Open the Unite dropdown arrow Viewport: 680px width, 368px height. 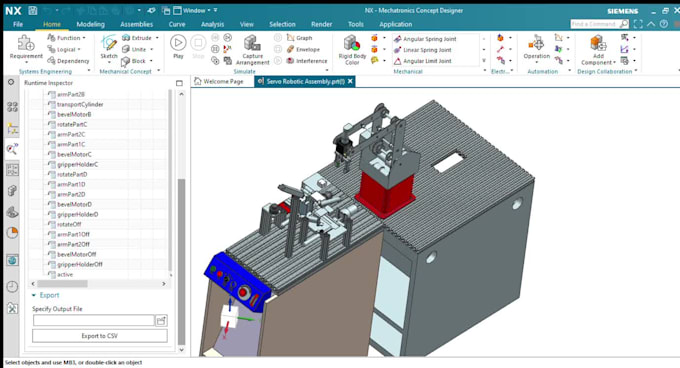152,49
